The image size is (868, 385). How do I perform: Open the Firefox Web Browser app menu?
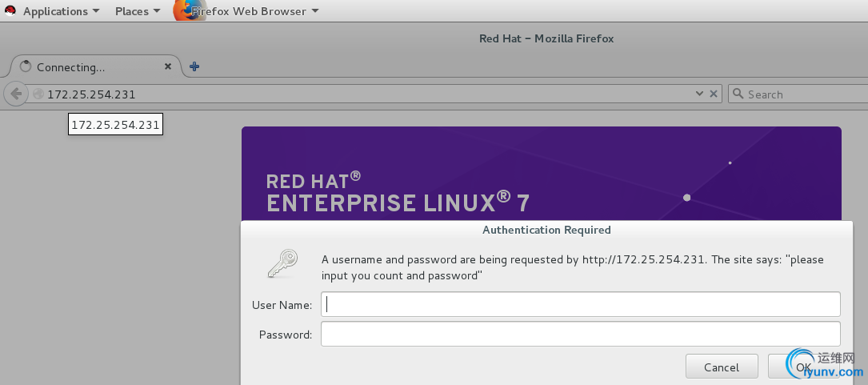pyautogui.click(x=255, y=11)
